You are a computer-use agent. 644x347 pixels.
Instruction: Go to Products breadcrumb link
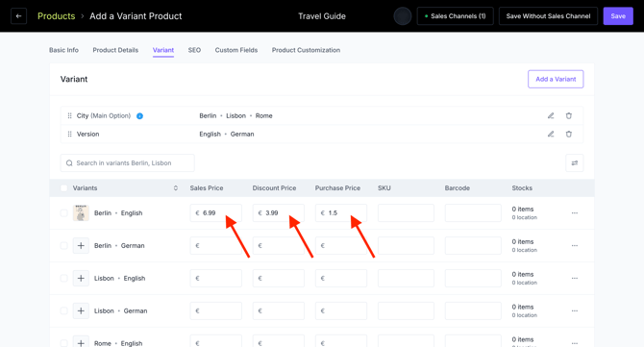57,16
